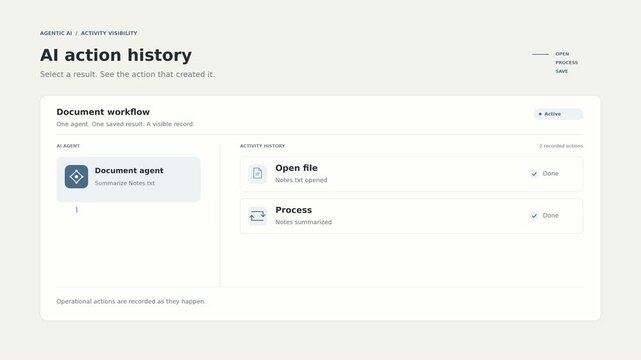The height and width of the screenshot is (360, 641).
Task: Click the 'Done' status in Open file row
Action: [550, 174]
